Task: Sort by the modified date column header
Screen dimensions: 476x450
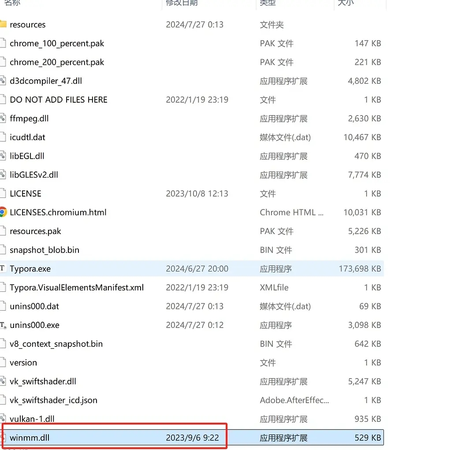Action: pos(182,3)
